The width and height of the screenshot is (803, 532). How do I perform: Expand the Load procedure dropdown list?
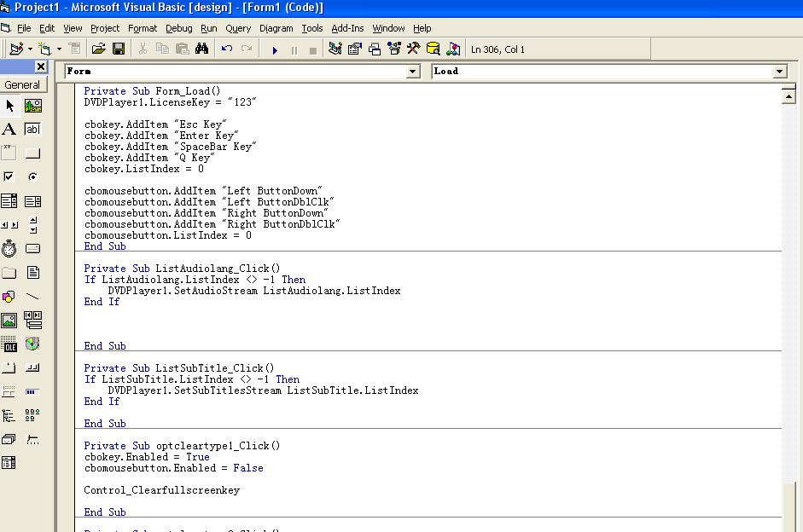tap(779, 72)
